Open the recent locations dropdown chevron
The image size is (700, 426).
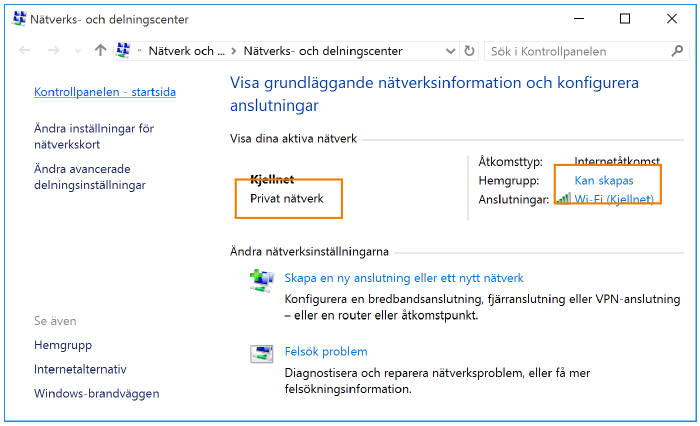pos(78,51)
